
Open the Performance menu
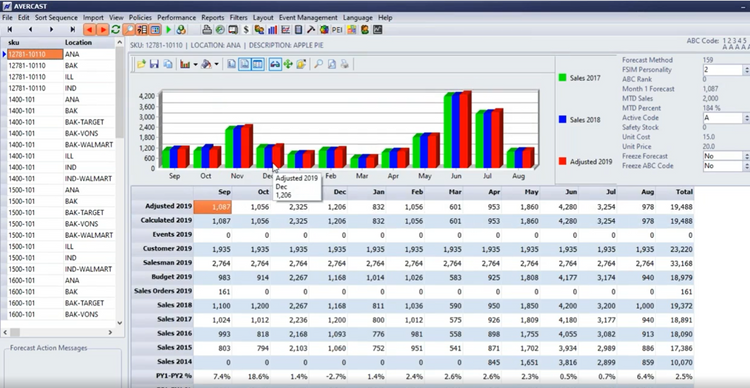click(x=176, y=18)
